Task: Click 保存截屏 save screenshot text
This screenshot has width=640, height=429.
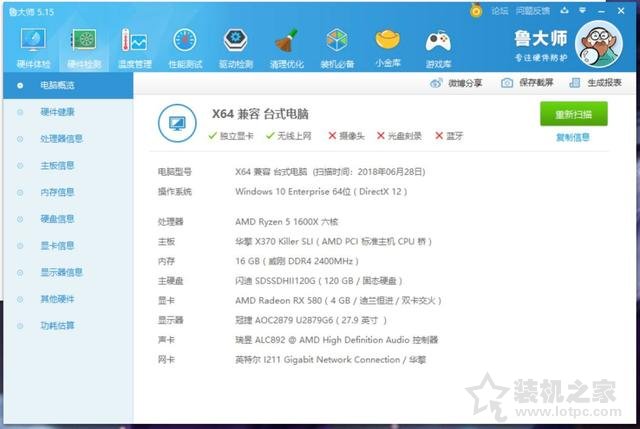Action: coord(536,82)
